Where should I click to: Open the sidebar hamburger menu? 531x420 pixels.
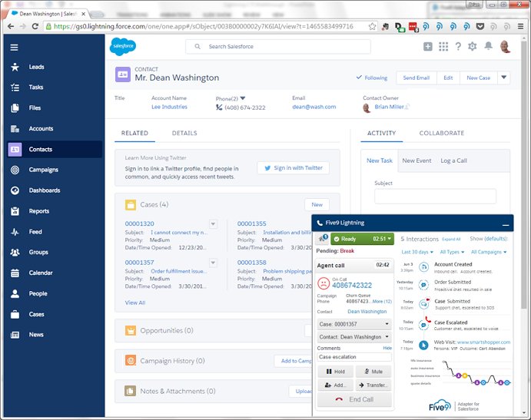(x=15, y=48)
